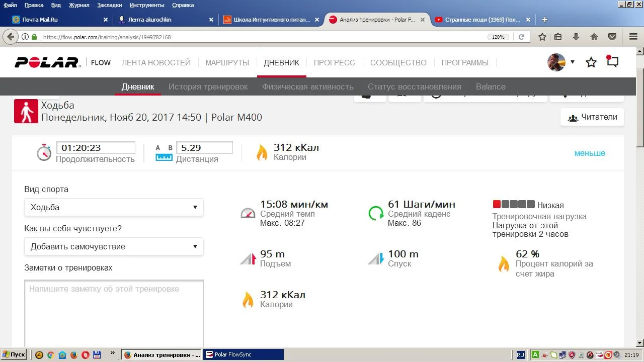Open the Правка menu
The image size is (644, 362).
pyautogui.click(x=34, y=5)
